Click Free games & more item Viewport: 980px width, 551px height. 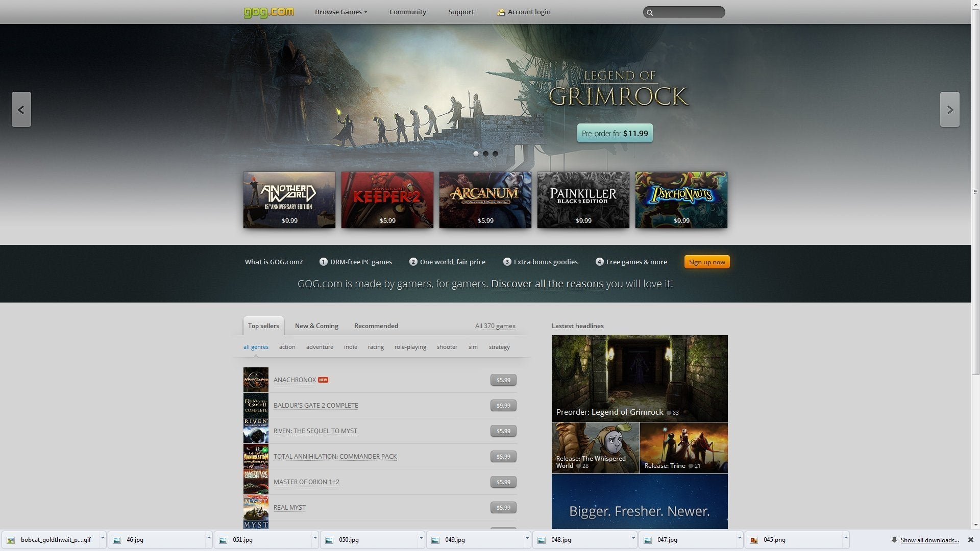(x=631, y=262)
